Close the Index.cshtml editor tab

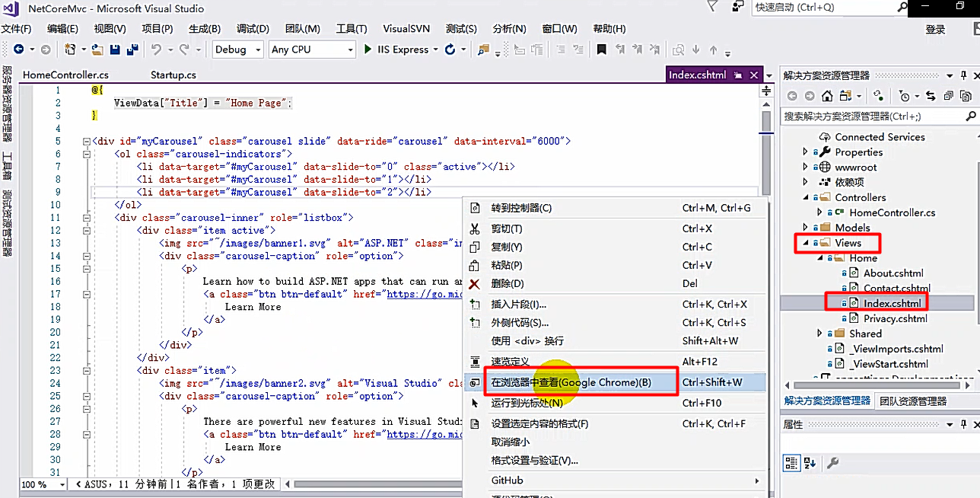click(754, 75)
